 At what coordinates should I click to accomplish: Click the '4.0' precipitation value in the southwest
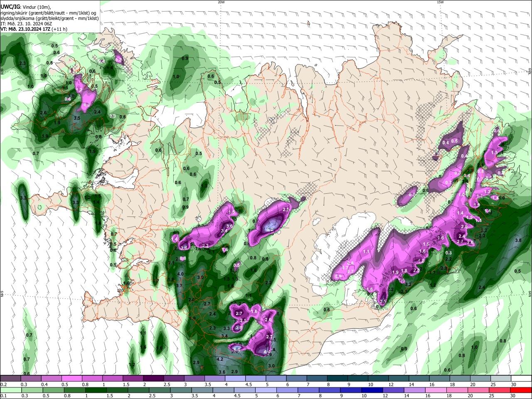point(180,274)
